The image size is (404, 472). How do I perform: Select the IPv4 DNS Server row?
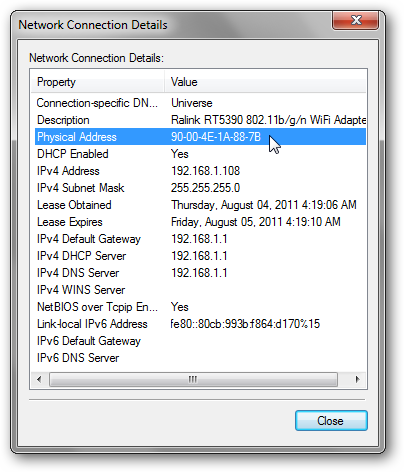(x=200, y=273)
